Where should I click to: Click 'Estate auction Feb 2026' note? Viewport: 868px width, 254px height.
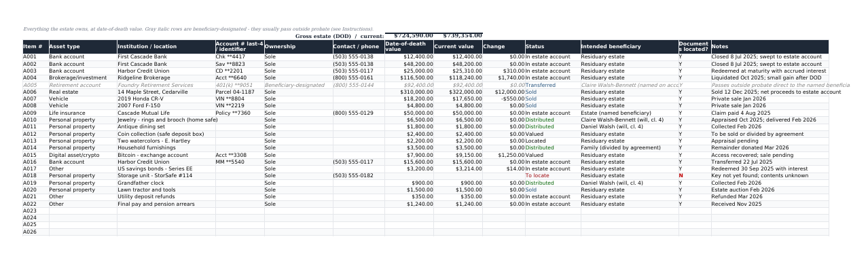(x=770, y=189)
